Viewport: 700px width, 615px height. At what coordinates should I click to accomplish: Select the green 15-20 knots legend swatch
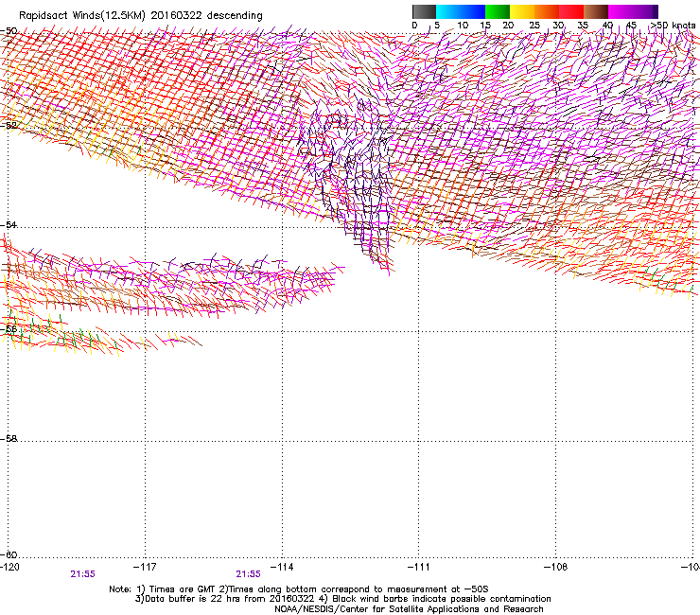[x=498, y=11]
